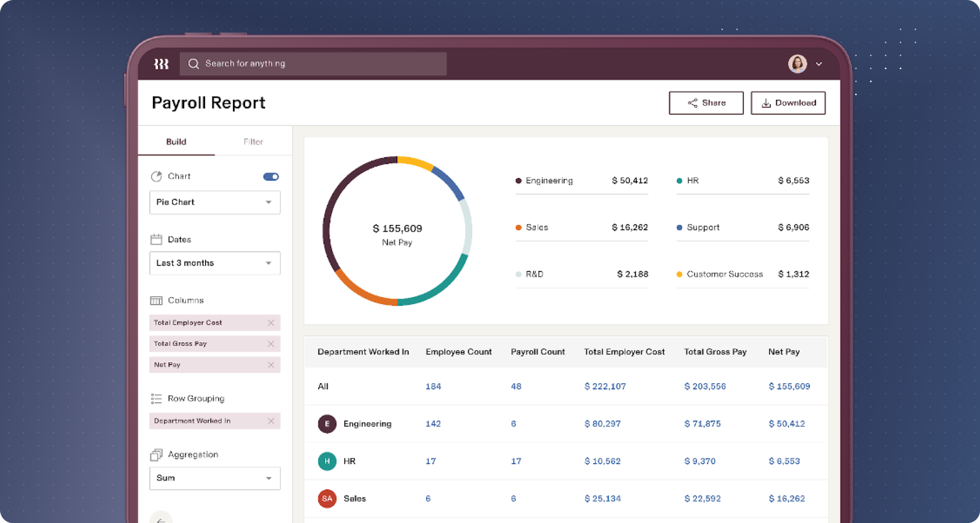Viewport: 980px width, 523px height.
Task: Click the Engineering legend label
Action: tap(549, 181)
